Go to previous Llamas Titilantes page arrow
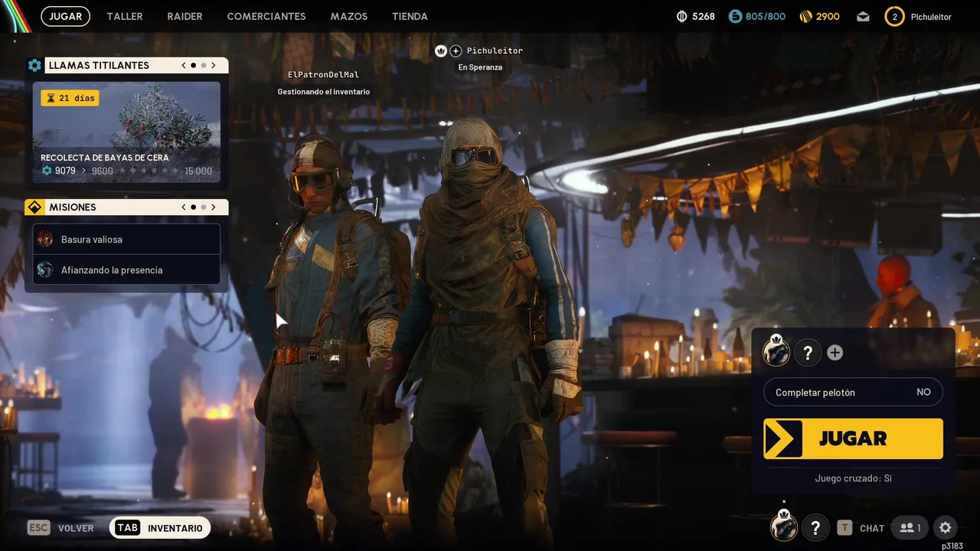This screenshot has height=551, width=980. click(x=184, y=65)
